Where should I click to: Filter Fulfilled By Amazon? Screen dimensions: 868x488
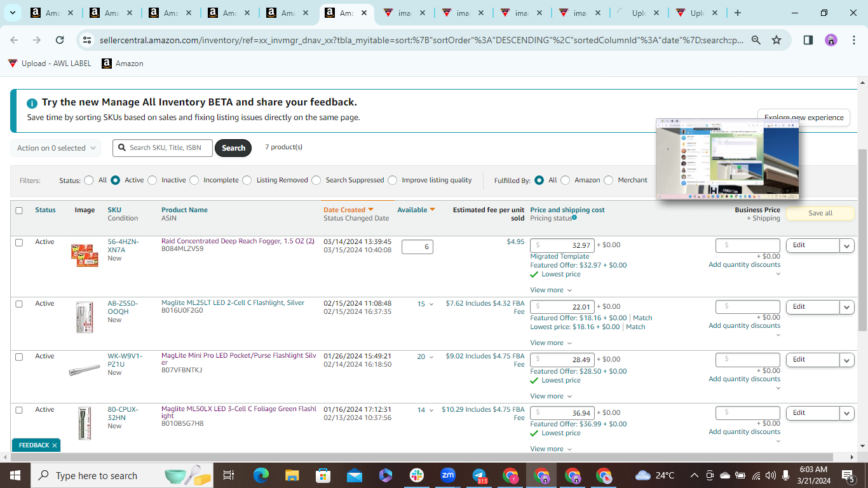click(x=566, y=180)
